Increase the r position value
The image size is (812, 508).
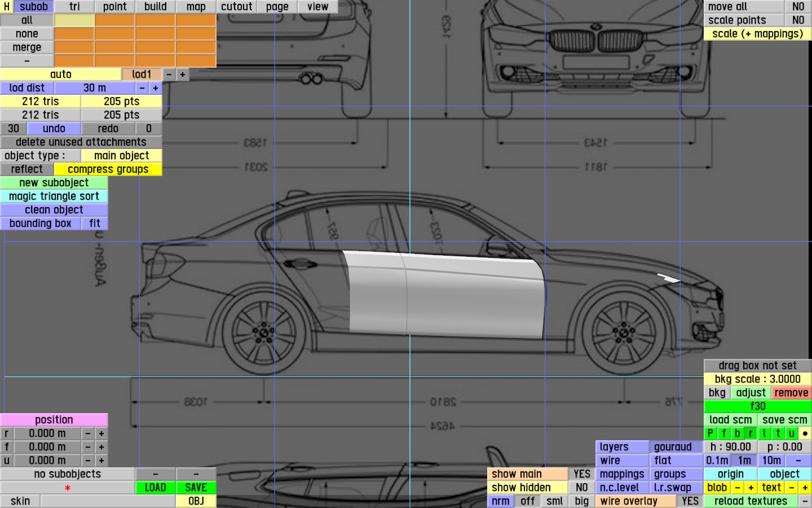(x=101, y=433)
